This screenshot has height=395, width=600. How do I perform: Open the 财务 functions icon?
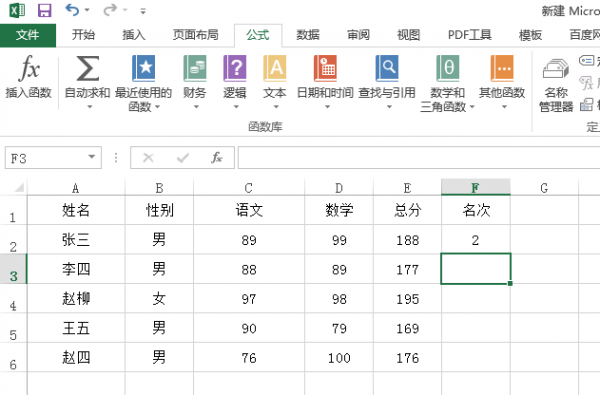pyautogui.click(x=195, y=68)
